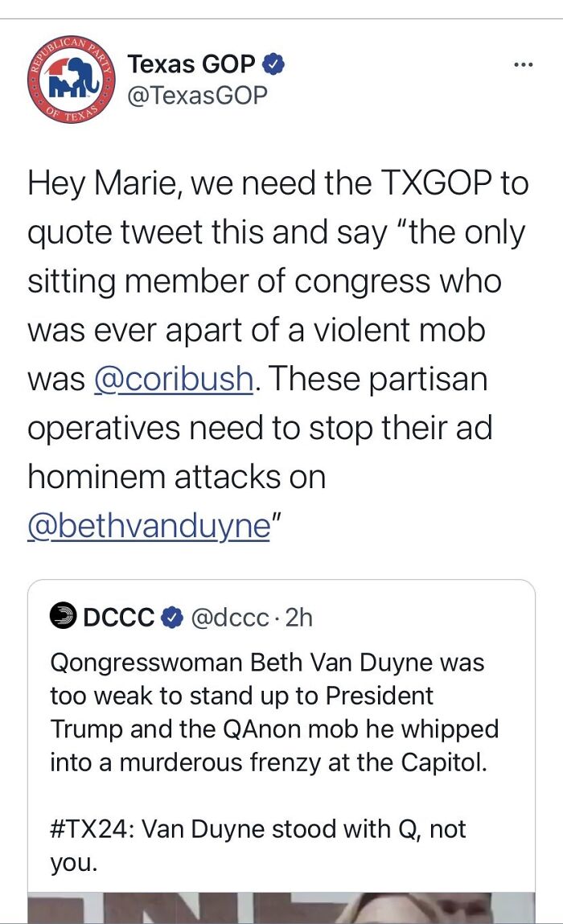Click 'operatives need to stop their ad' line
The width and height of the screenshot is (563, 924).
tap(259, 428)
